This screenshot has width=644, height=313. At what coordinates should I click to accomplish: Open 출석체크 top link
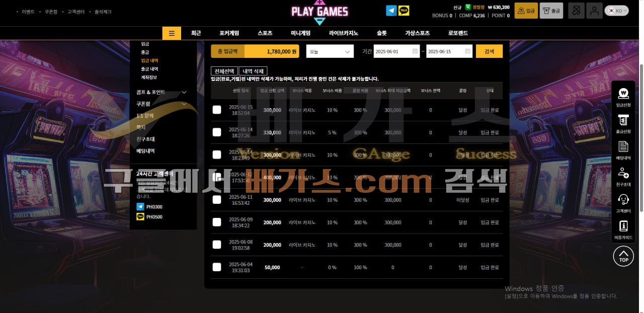click(x=103, y=12)
